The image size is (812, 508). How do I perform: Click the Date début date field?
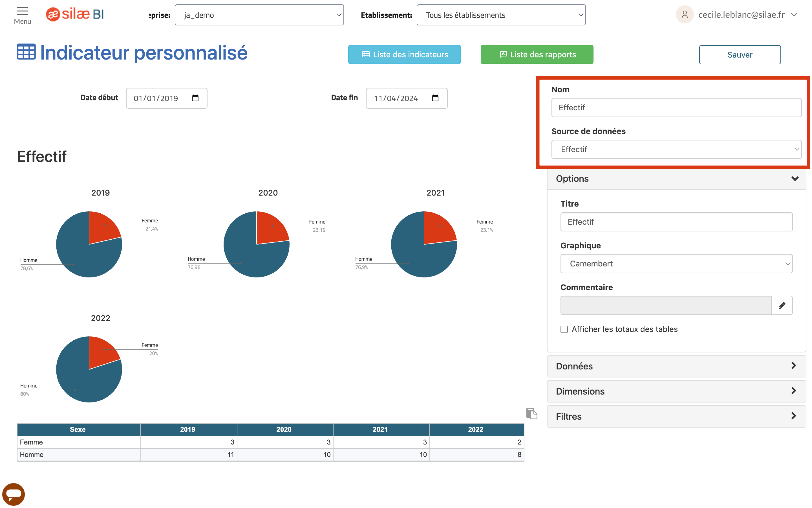click(166, 98)
